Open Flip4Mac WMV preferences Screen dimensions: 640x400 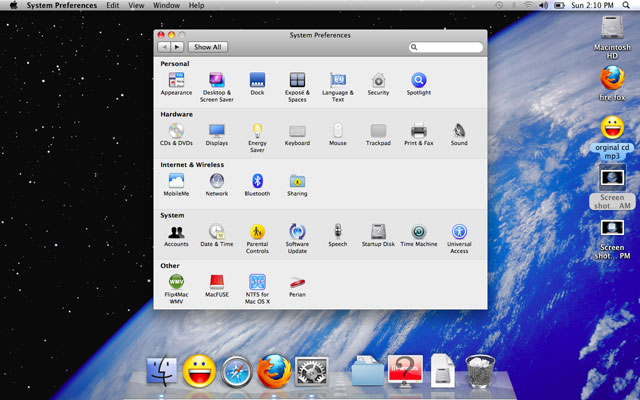176,289
